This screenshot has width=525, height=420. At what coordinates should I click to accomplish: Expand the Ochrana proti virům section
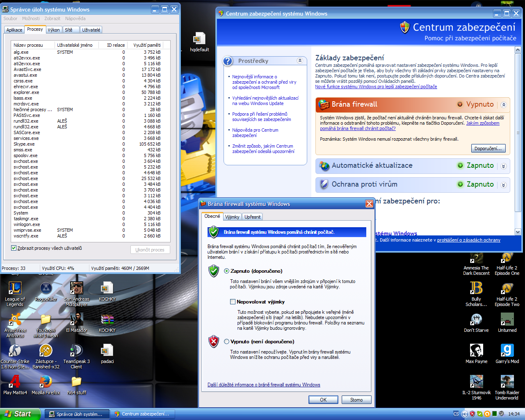(x=504, y=185)
